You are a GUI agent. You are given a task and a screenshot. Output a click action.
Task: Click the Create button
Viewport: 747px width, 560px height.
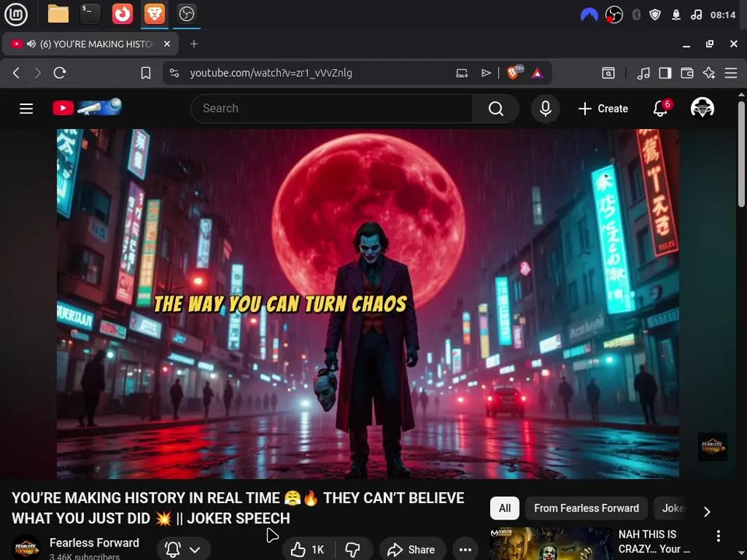(603, 109)
